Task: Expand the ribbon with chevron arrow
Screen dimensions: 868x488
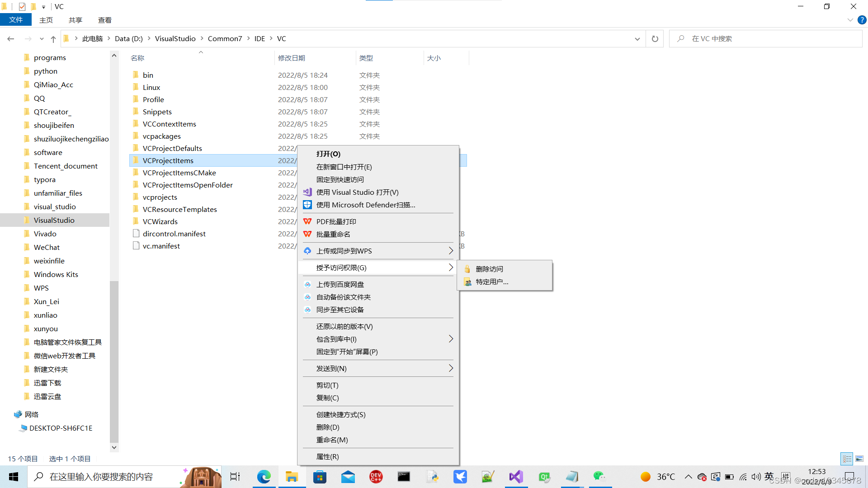Action: click(850, 20)
